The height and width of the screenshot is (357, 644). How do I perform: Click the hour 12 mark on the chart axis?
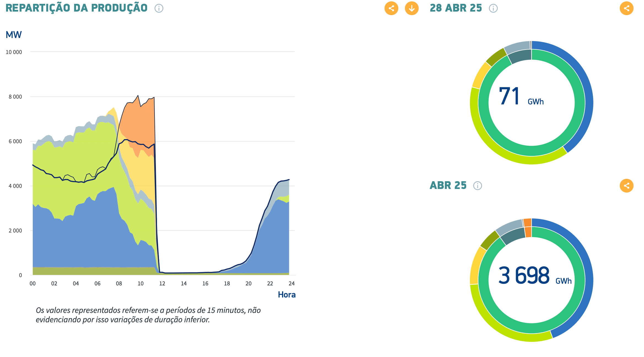pyautogui.click(x=162, y=283)
